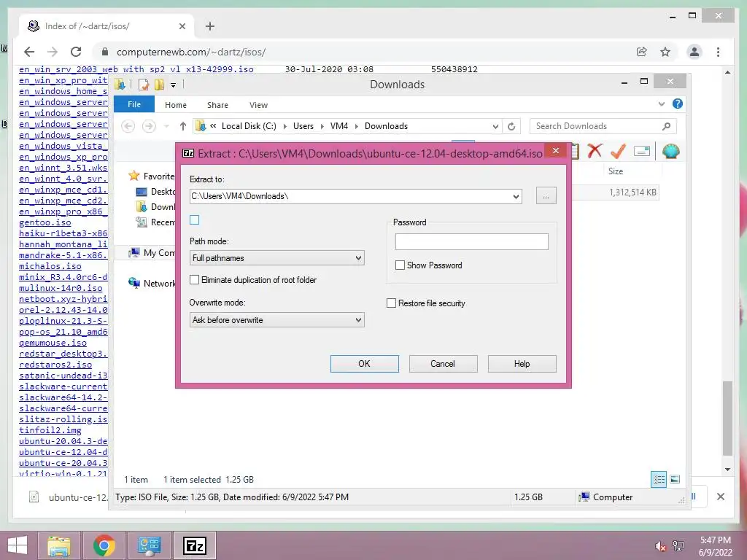Open Chrome's three-dot menu
The height and width of the screenshot is (560, 747).
[x=718, y=52]
